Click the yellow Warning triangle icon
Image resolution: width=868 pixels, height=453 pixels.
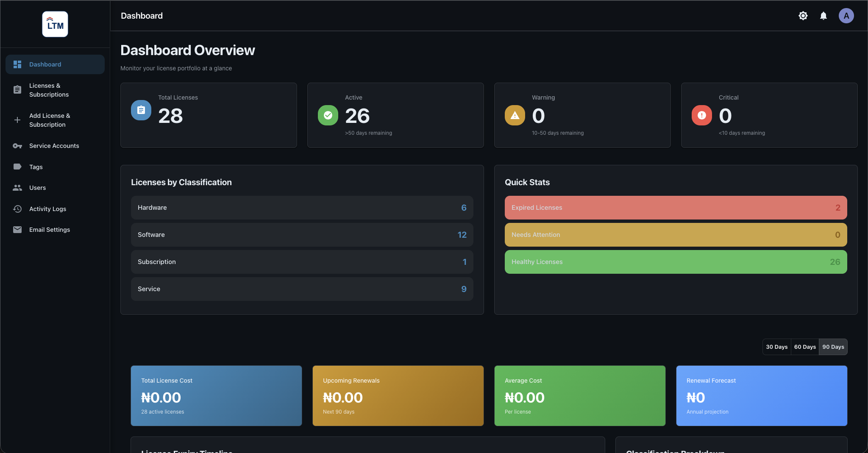point(515,115)
